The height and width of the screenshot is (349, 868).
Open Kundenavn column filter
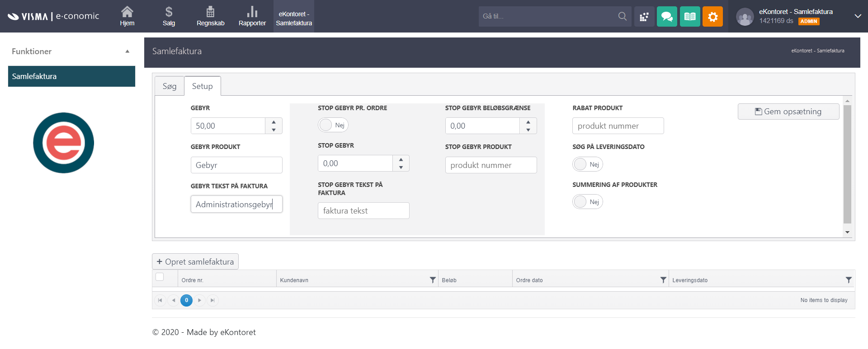point(433,280)
